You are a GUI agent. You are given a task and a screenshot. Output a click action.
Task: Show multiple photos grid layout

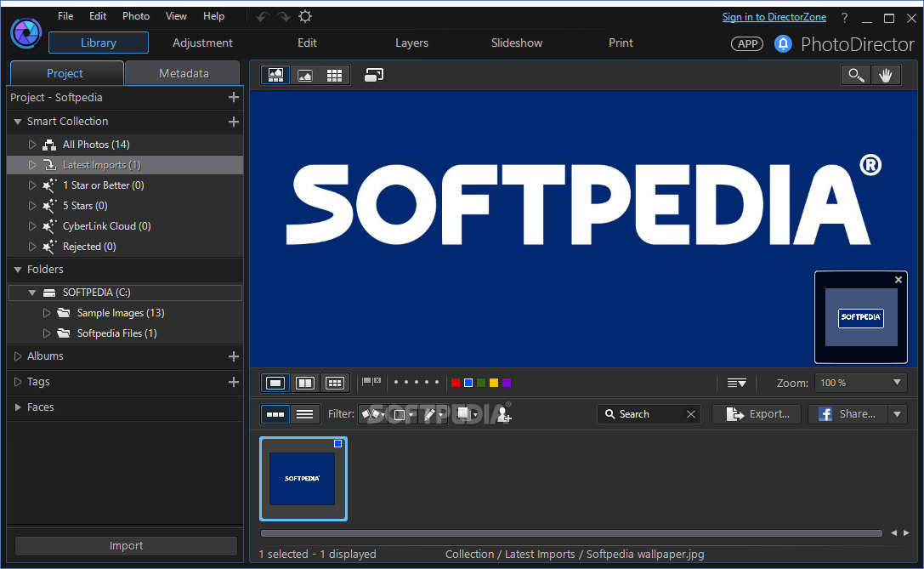335,384
